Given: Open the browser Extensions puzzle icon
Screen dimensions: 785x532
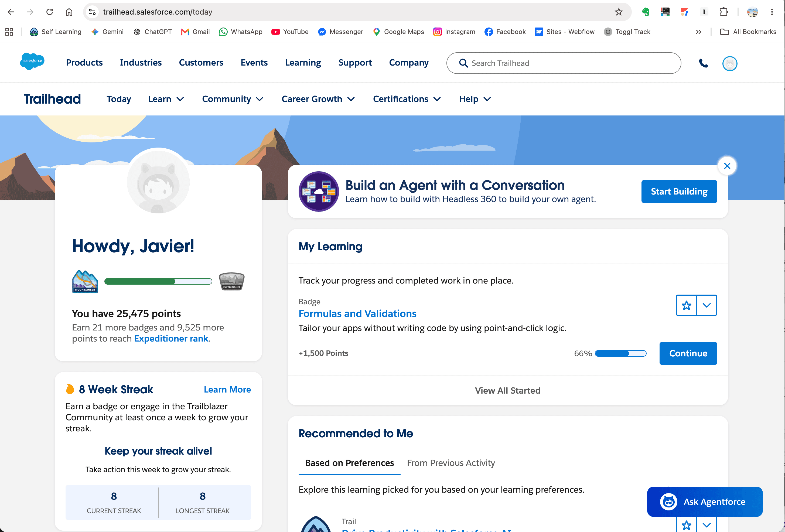Looking at the screenshot, I should coord(723,12).
